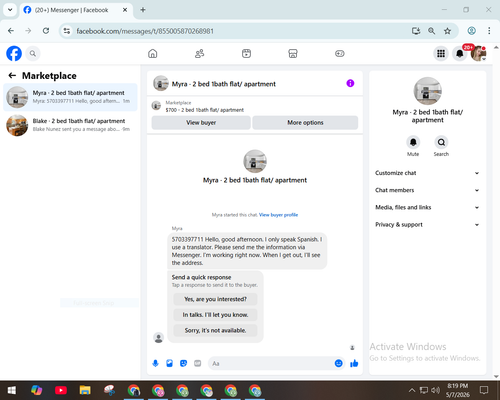500x400 pixels.
Task: Choose a sticker icon in composer
Action: tap(183, 363)
